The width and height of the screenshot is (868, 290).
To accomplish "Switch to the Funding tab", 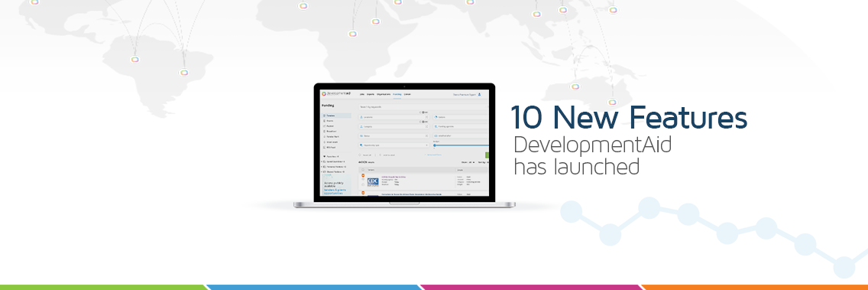I will 397,94.
